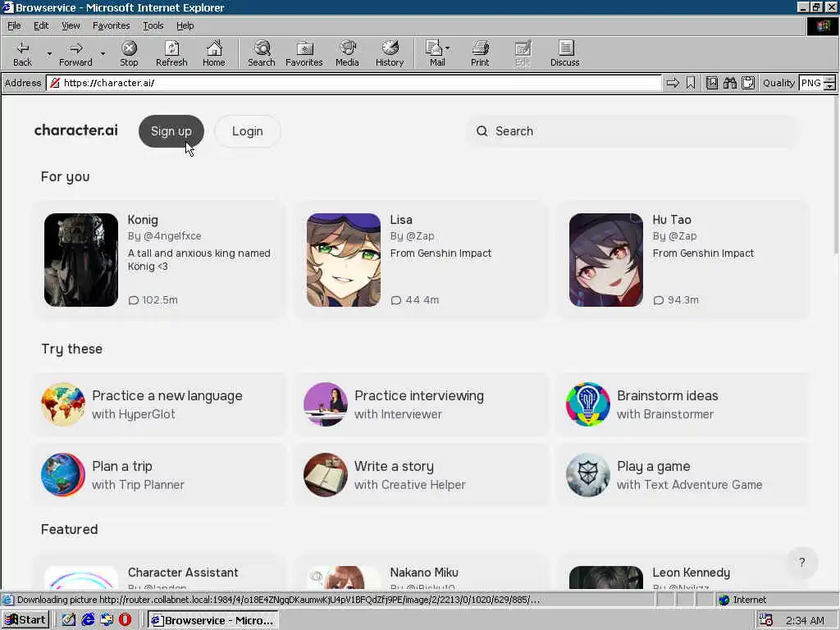The image size is (840, 630).
Task: Click the bookmarks book icon
Action: tap(711, 83)
